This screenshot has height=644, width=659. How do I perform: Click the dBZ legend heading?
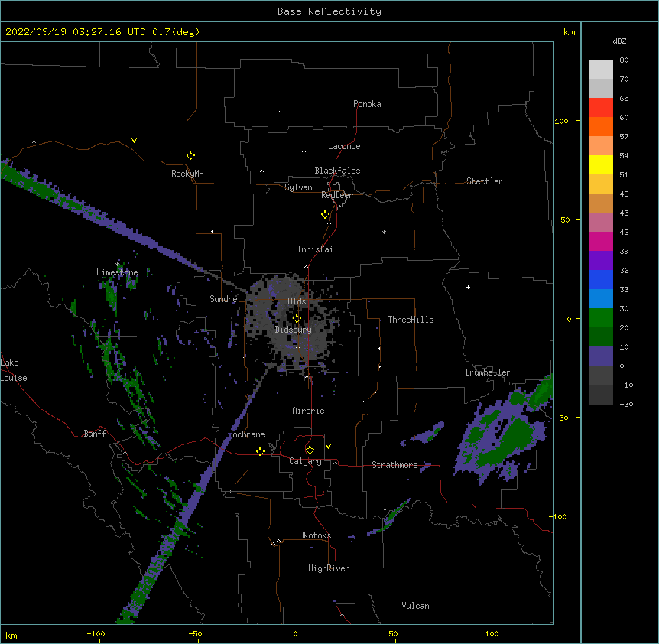tap(619, 41)
